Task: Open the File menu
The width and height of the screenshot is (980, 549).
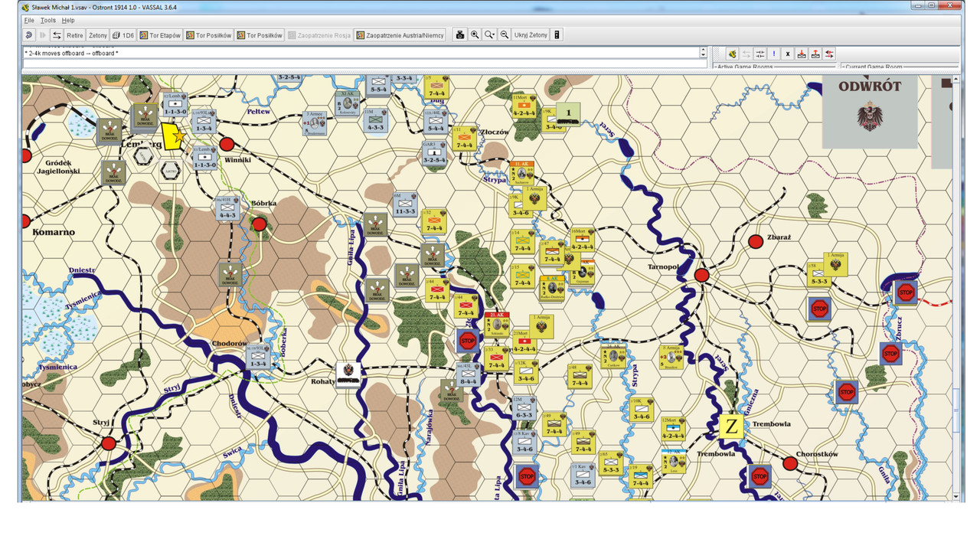Action: [28, 21]
